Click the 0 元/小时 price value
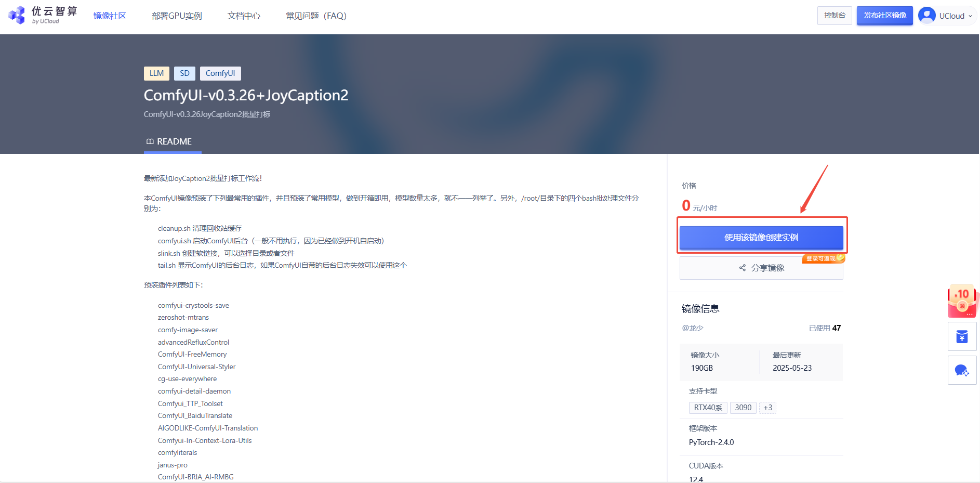 (x=699, y=206)
